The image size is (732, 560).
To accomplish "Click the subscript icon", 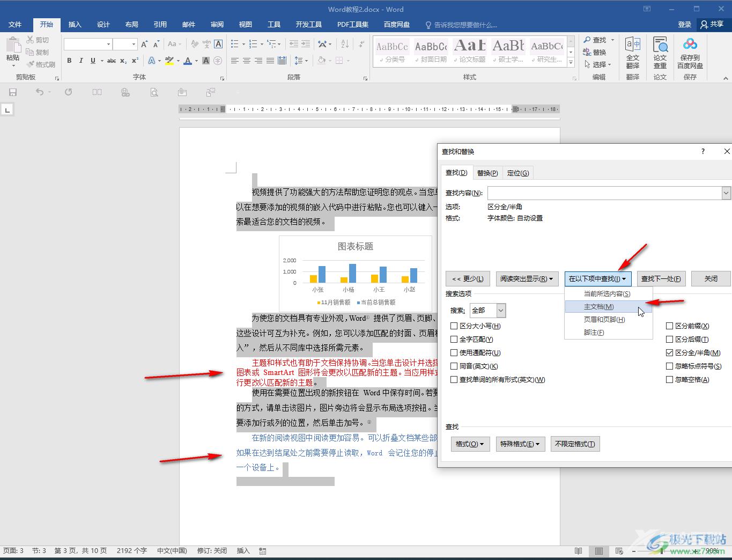I will tap(123, 61).
